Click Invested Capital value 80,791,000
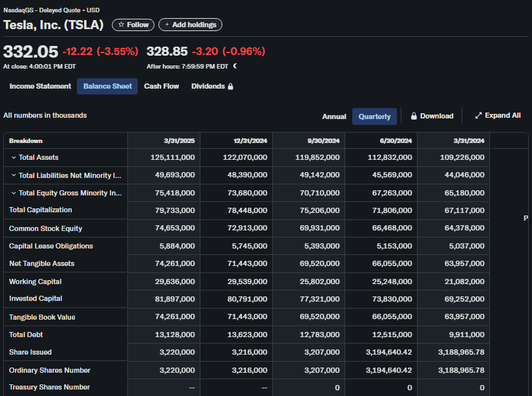Screen dimensions: 532x396 247,299
